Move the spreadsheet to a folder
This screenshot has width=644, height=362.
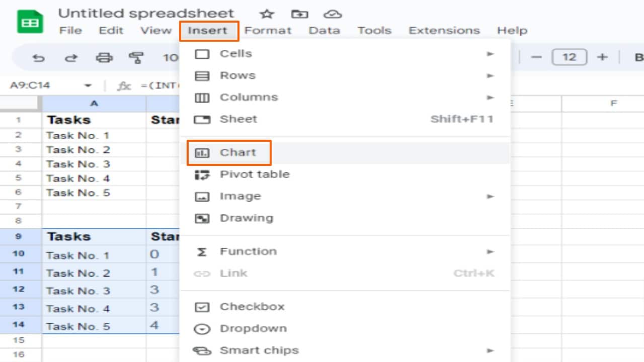(299, 14)
